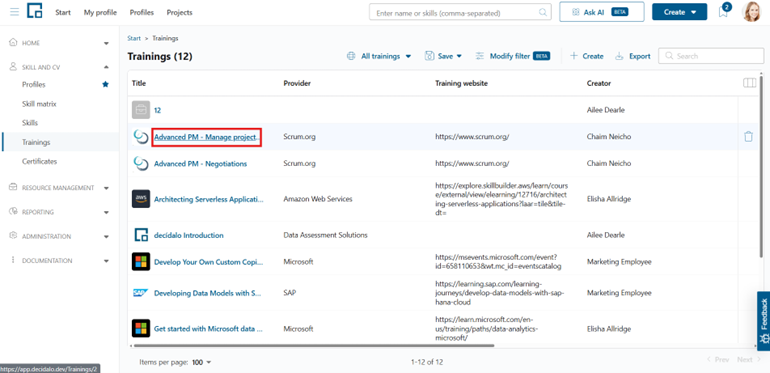
Task: Click the decidalo logo in decidalo Introduction row
Action: [141, 235]
